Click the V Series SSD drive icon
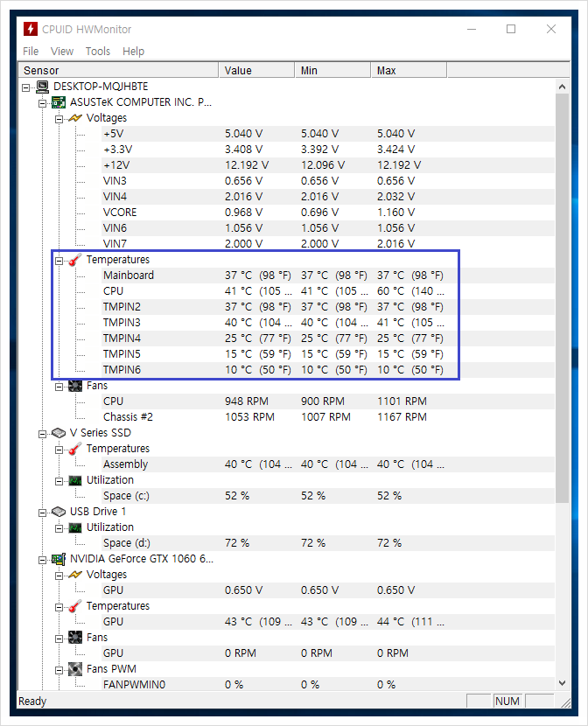This screenshot has height=726, width=588. (59, 433)
